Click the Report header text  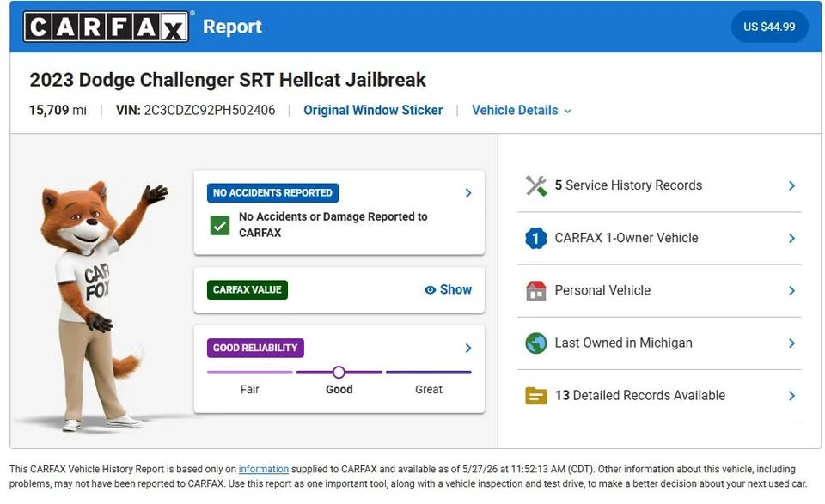click(x=232, y=27)
